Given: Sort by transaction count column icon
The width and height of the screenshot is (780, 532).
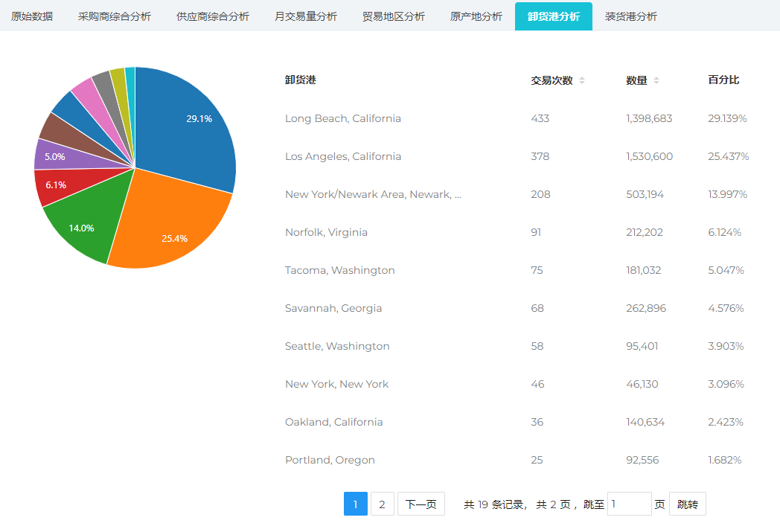Looking at the screenshot, I should tap(582, 80).
